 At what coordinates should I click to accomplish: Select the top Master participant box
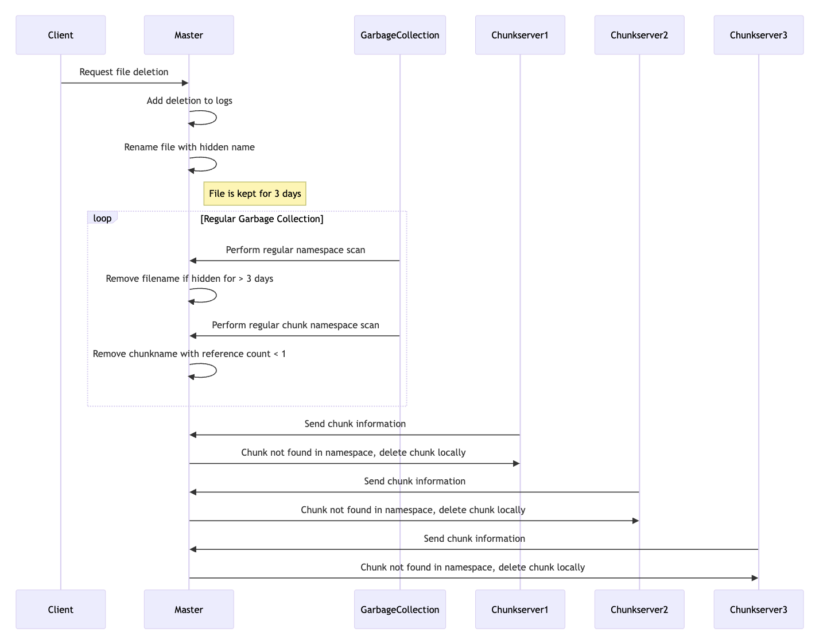pos(189,35)
